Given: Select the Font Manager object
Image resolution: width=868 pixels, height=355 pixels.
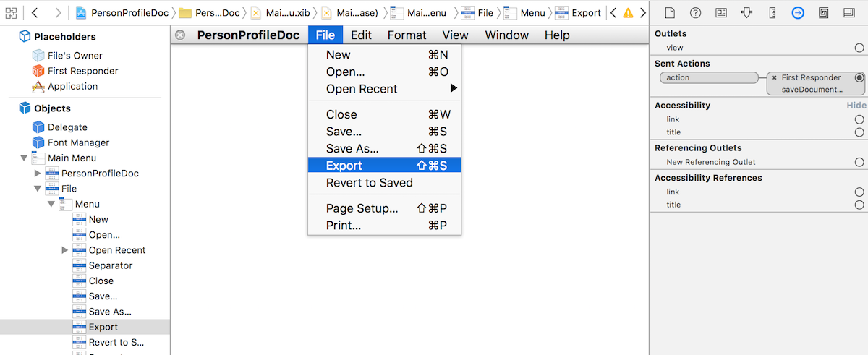Looking at the screenshot, I should 71,142.
